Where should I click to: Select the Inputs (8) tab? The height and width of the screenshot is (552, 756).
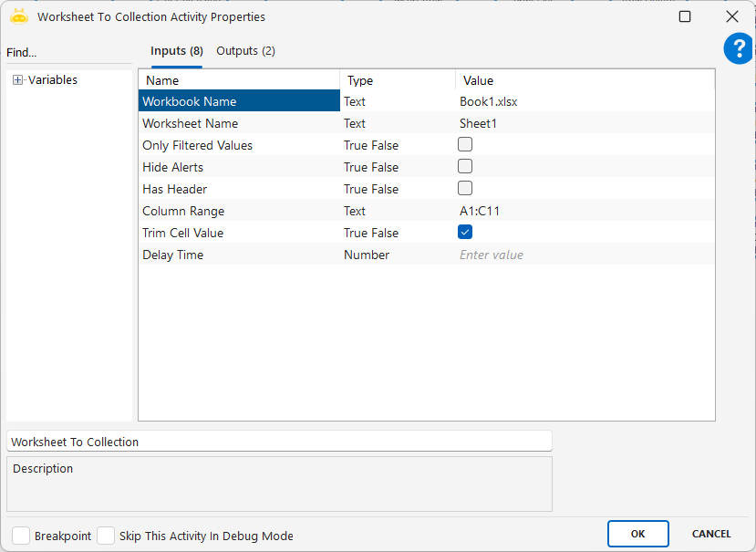pos(177,51)
